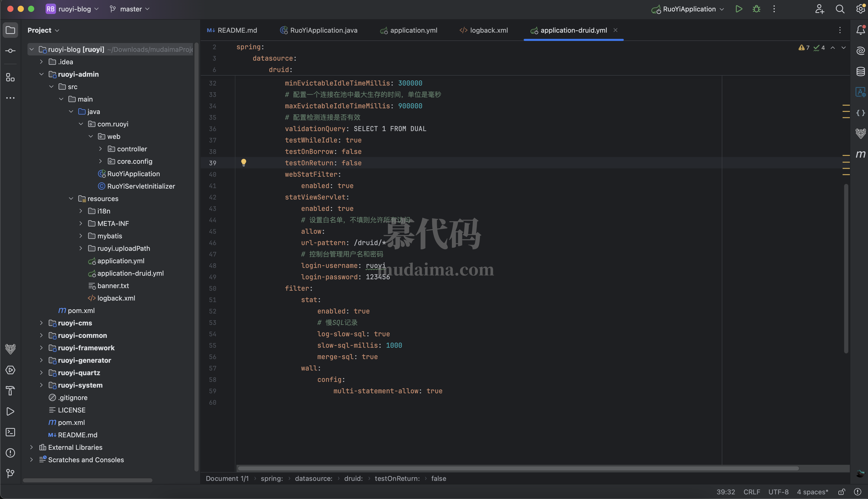Open the Maven tool window

(x=860, y=154)
